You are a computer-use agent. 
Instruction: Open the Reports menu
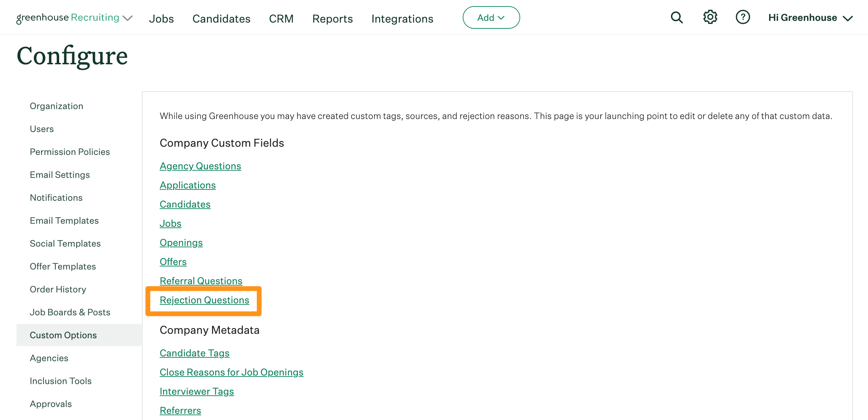pyautogui.click(x=332, y=19)
